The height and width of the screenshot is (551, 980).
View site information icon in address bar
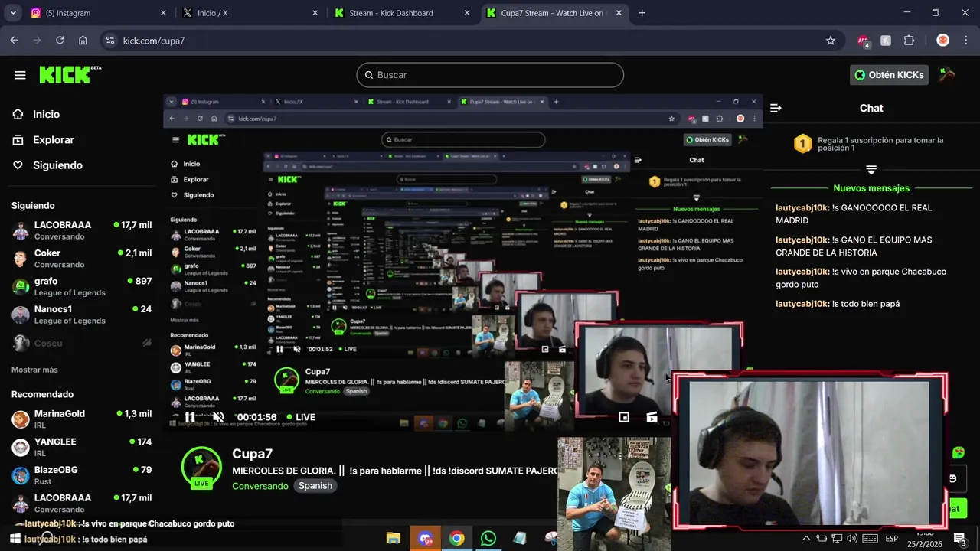(x=109, y=41)
